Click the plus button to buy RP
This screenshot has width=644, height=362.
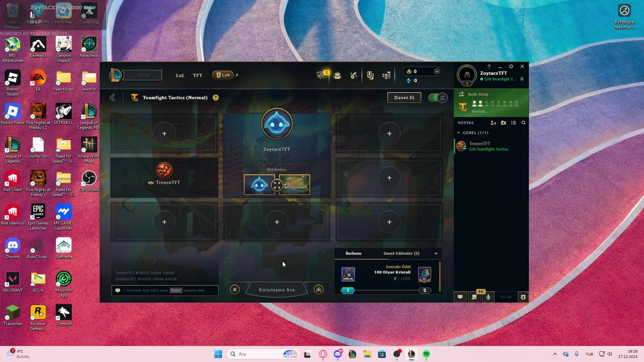[437, 71]
